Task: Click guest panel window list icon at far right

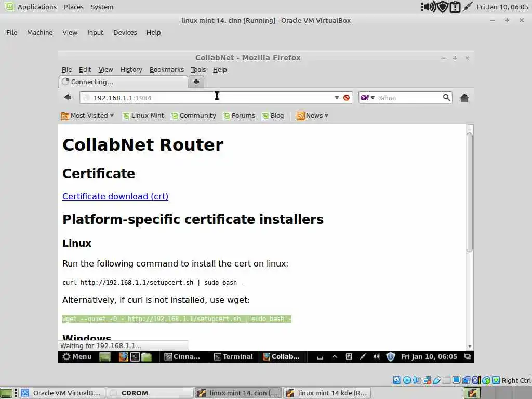Action: [468, 356]
